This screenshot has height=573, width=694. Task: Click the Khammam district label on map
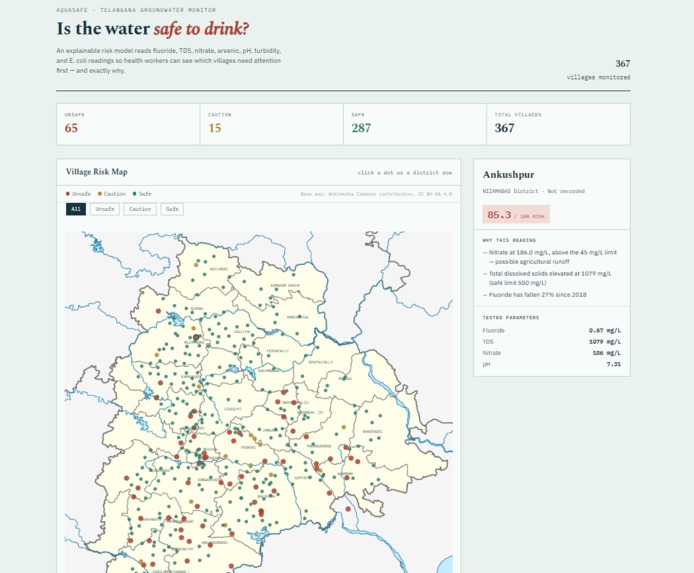345,474
